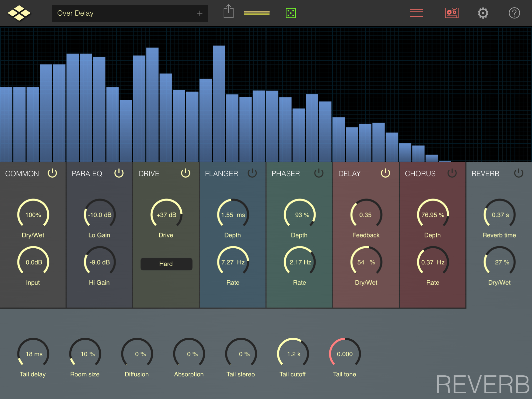Click the yellow double-line icon
This screenshot has height=399, width=532.
point(257,13)
